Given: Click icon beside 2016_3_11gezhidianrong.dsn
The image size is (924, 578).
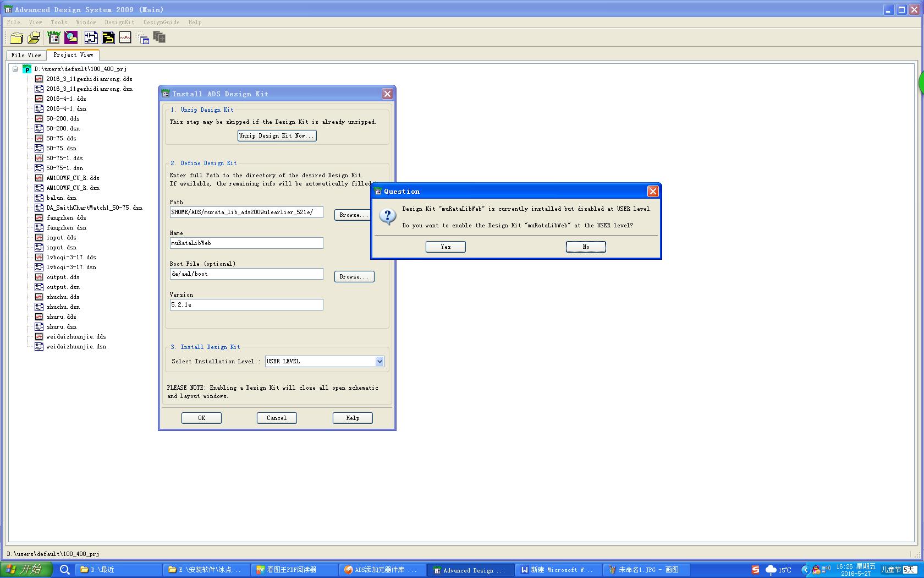Looking at the screenshot, I should (39, 89).
